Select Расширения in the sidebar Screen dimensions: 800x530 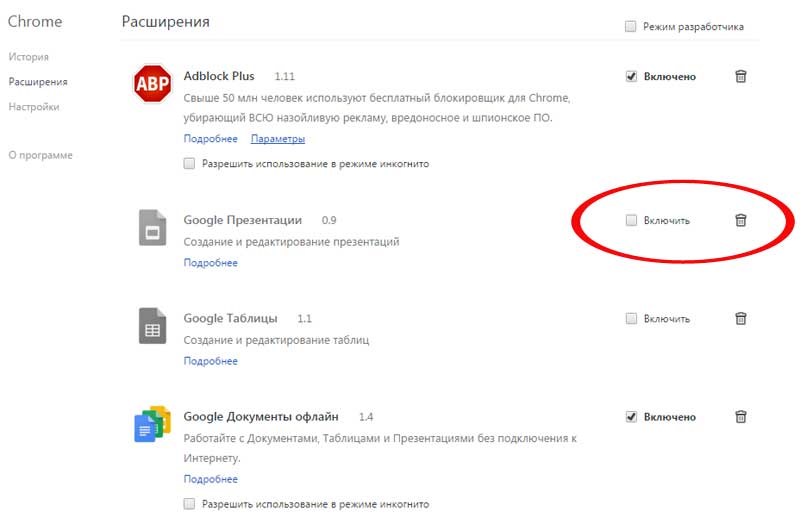tap(38, 82)
